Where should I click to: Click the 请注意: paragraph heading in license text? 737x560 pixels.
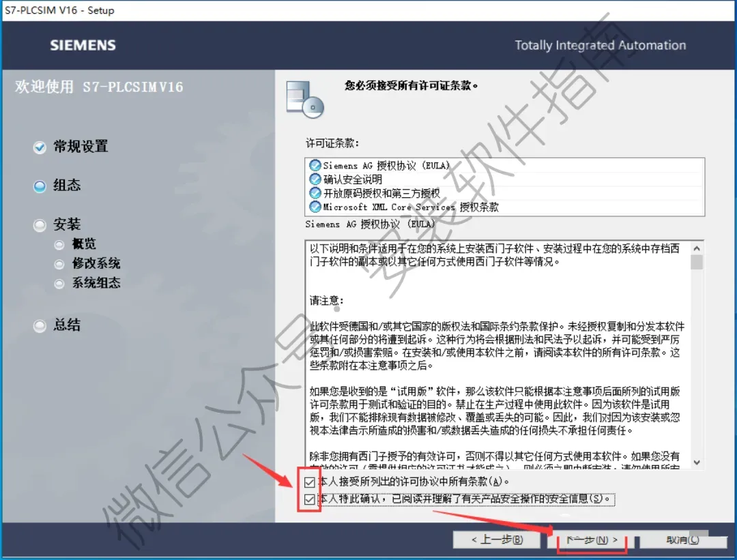[327, 301]
